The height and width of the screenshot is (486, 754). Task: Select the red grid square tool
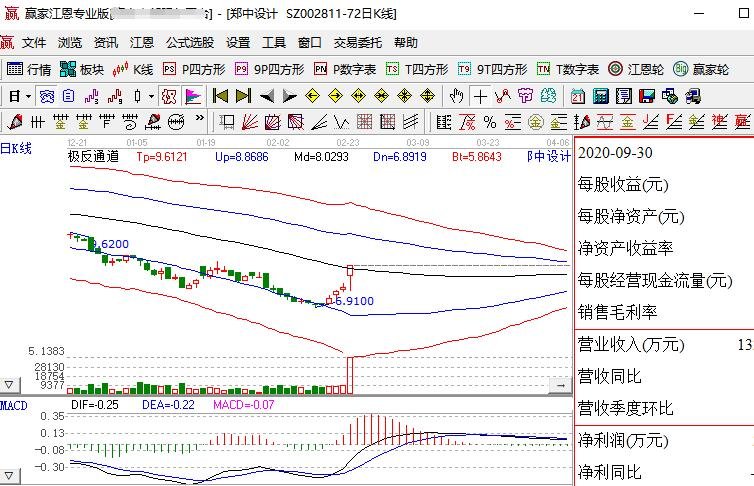click(x=364, y=122)
